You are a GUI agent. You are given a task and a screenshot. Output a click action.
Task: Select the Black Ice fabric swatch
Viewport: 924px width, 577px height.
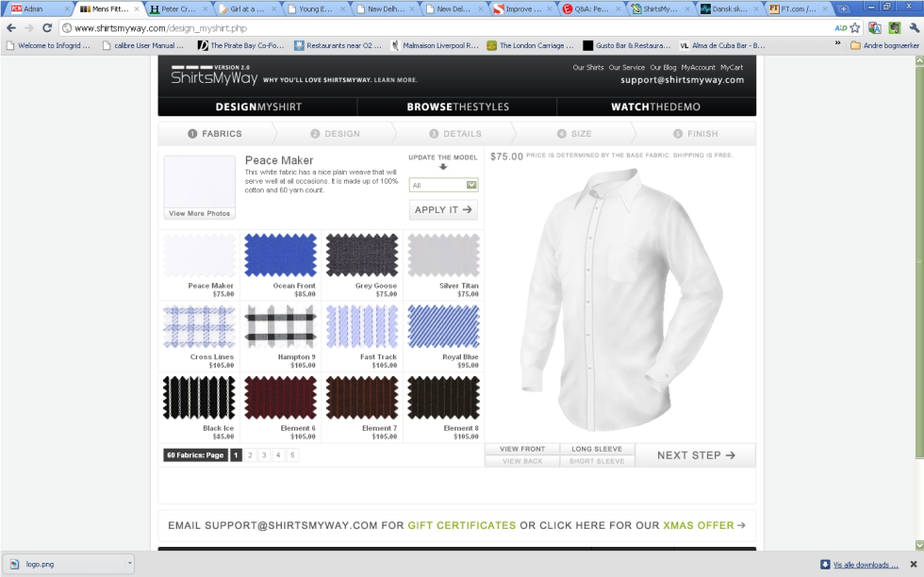point(199,398)
